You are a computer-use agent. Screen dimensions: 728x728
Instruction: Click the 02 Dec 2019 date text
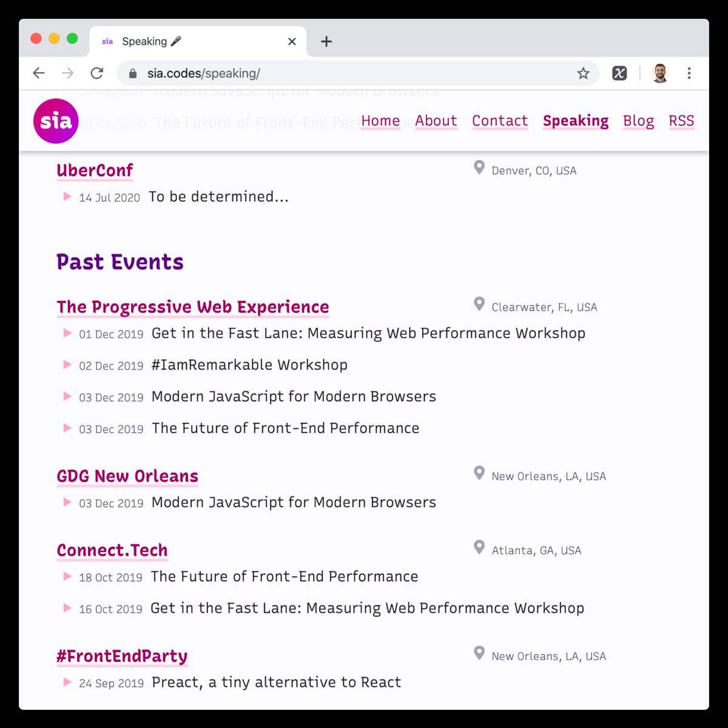[111, 366]
